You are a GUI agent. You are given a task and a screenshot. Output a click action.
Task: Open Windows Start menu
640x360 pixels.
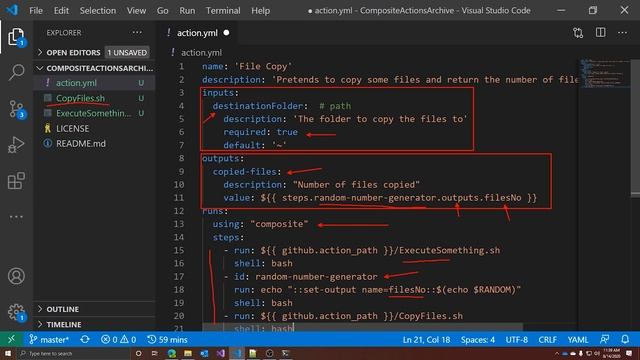(x=8, y=353)
